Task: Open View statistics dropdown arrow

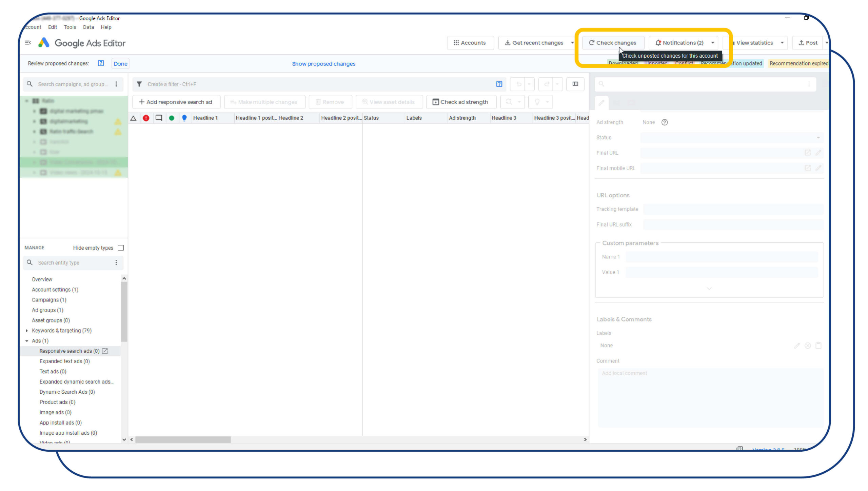Action: (x=782, y=43)
